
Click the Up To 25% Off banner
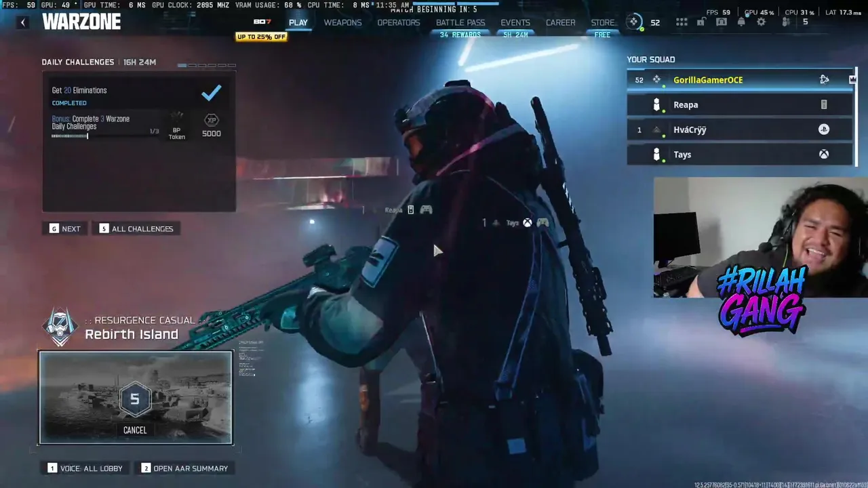click(x=261, y=37)
